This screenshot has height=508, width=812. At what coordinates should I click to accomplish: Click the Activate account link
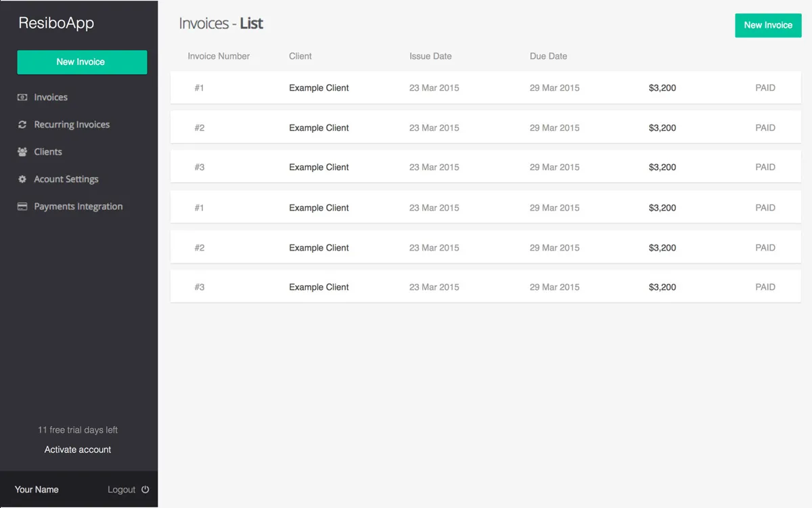[x=77, y=449]
